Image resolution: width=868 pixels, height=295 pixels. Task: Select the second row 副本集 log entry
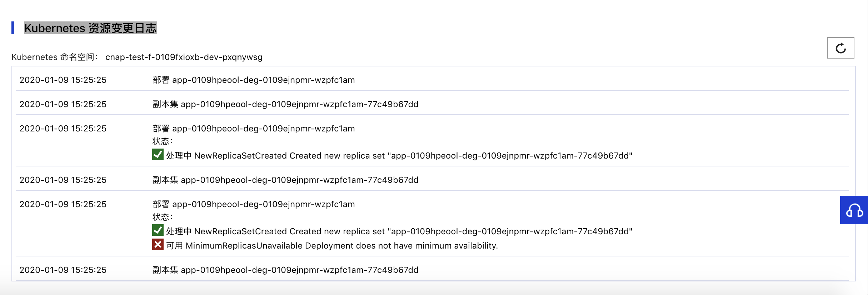432,104
